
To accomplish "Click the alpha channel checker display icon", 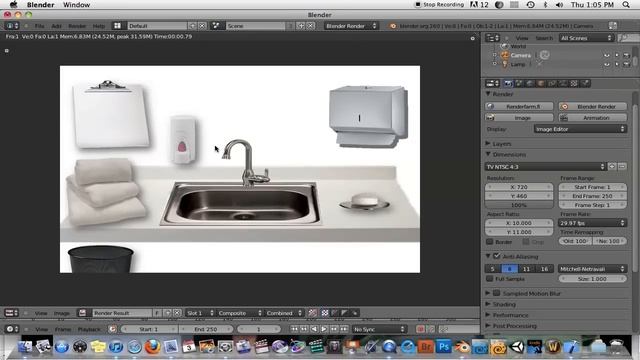I will [x=325, y=313].
